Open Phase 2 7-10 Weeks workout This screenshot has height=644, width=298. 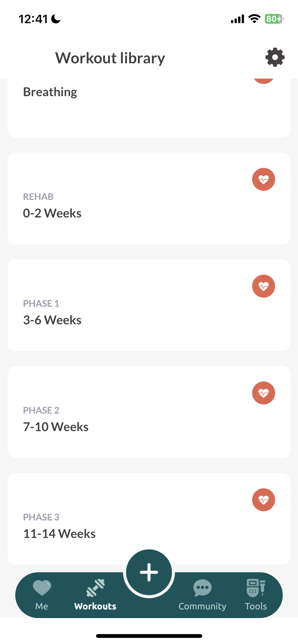pos(149,412)
